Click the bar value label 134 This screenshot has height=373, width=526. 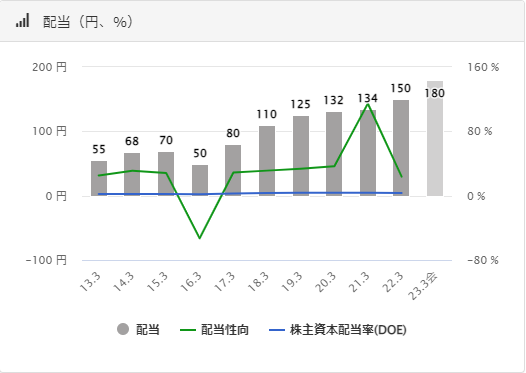368,98
